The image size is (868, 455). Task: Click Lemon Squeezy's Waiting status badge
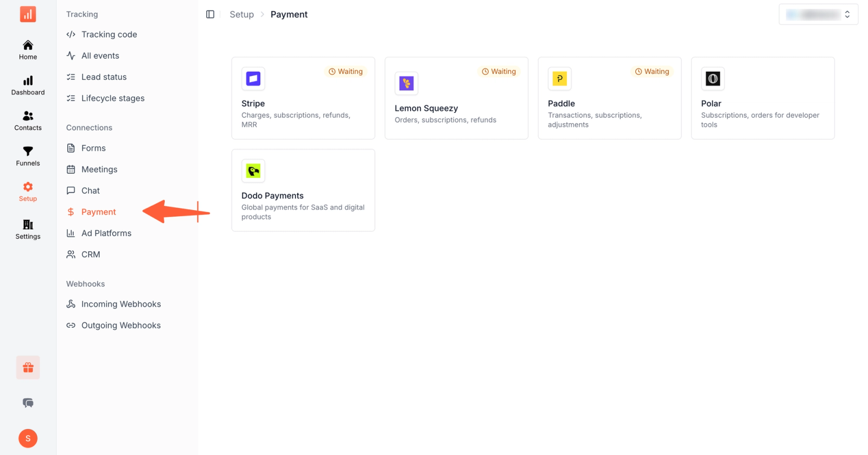(499, 72)
